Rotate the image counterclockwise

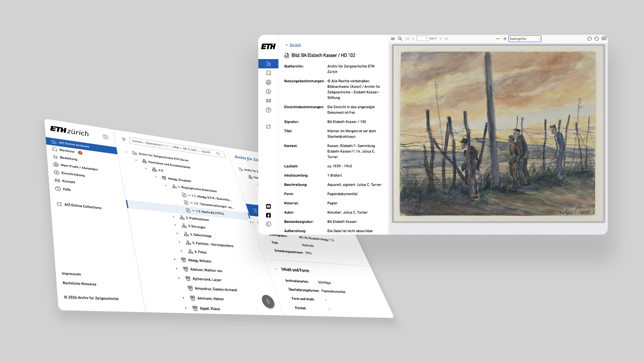tap(596, 39)
